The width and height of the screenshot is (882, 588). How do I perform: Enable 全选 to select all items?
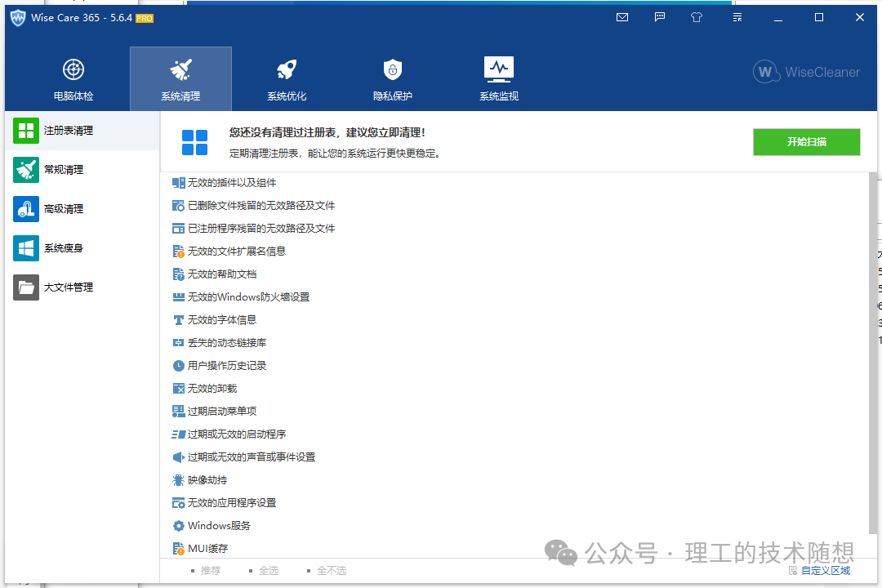pos(268,570)
